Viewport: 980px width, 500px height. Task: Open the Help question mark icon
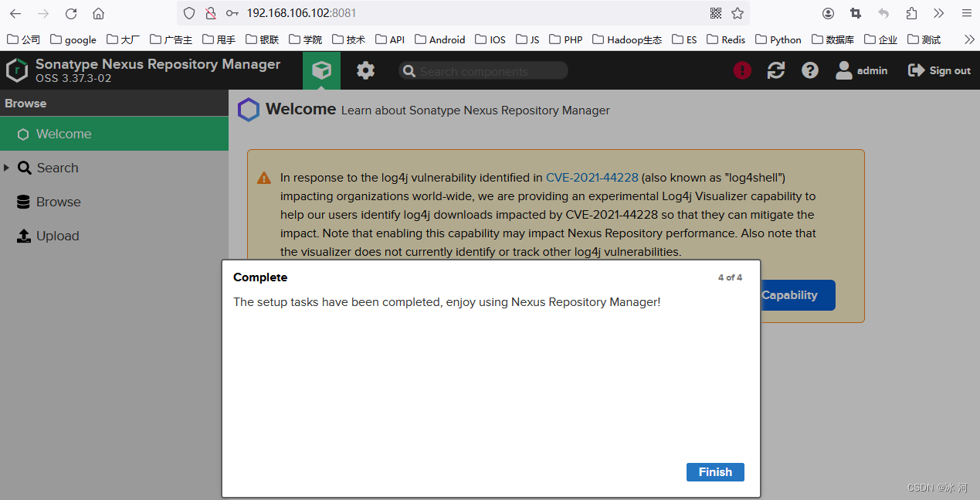809,70
